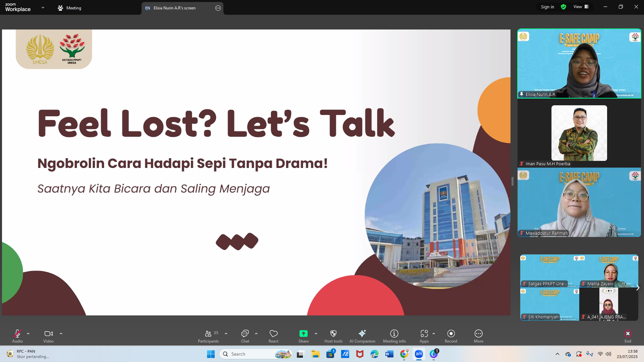Open the Chat panel
Image resolution: width=644 pixels, height=362 pixels.
click(245, 334)
